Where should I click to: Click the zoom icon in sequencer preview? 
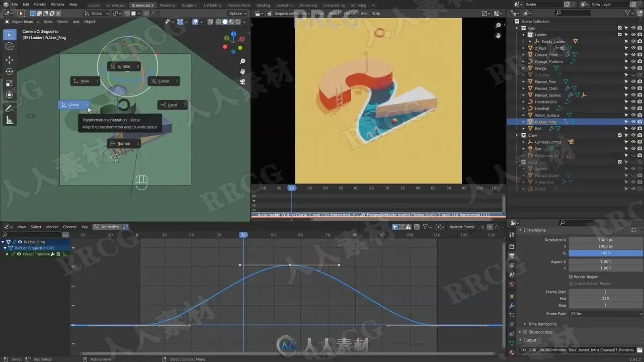click(498, 26)
